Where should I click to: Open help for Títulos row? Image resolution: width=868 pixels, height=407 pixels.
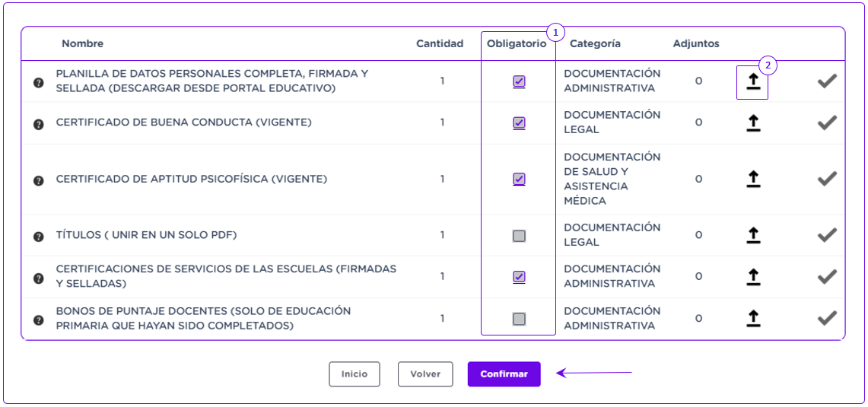point(39,236)
